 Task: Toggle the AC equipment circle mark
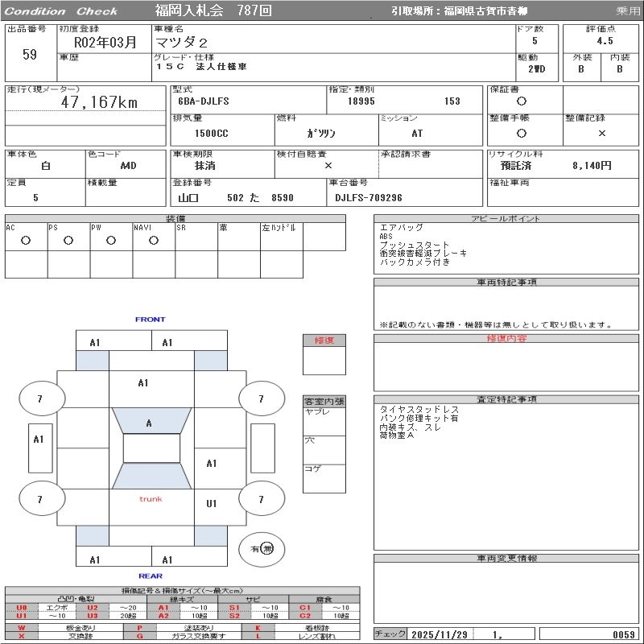point(26,240)
